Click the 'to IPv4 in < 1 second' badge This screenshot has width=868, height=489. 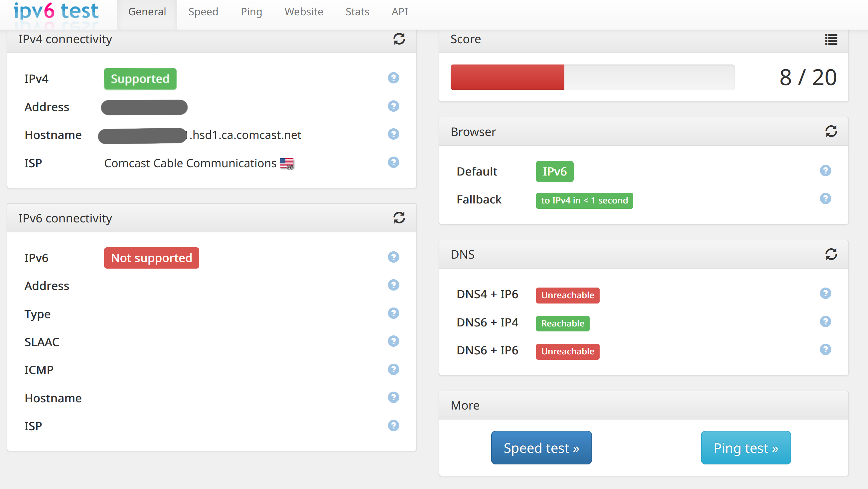[584, 201]
